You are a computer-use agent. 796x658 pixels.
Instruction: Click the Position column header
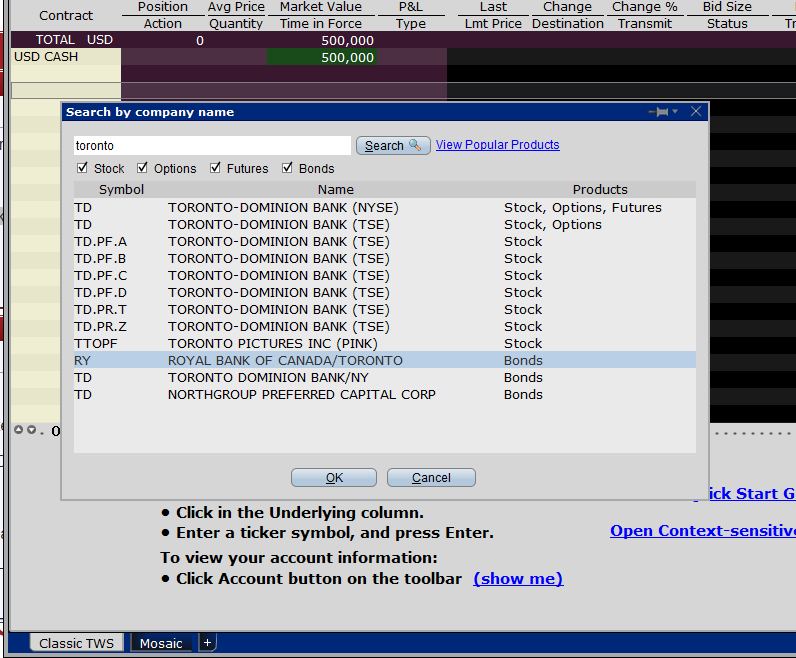tap(162, 7)
